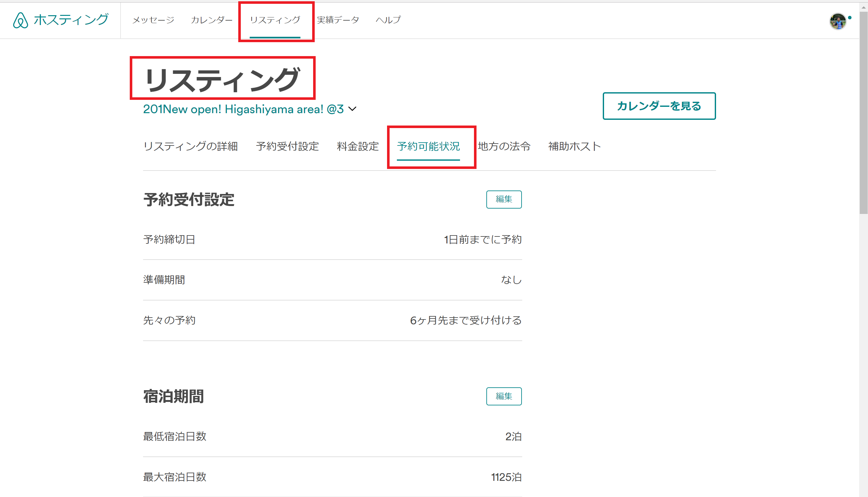Go to the カレンダー menu item
This screenshot has height=497, width=868.
212,20
